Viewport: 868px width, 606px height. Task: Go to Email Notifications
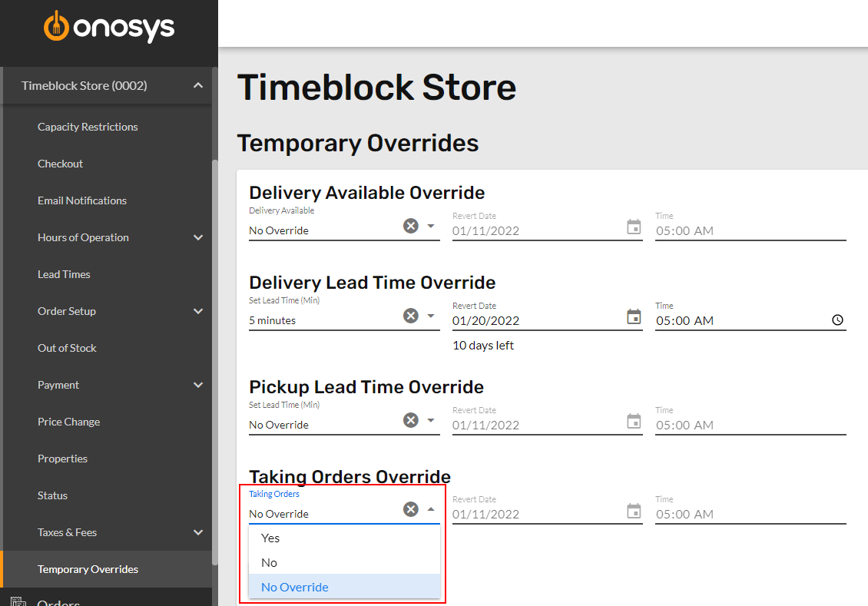82,200
